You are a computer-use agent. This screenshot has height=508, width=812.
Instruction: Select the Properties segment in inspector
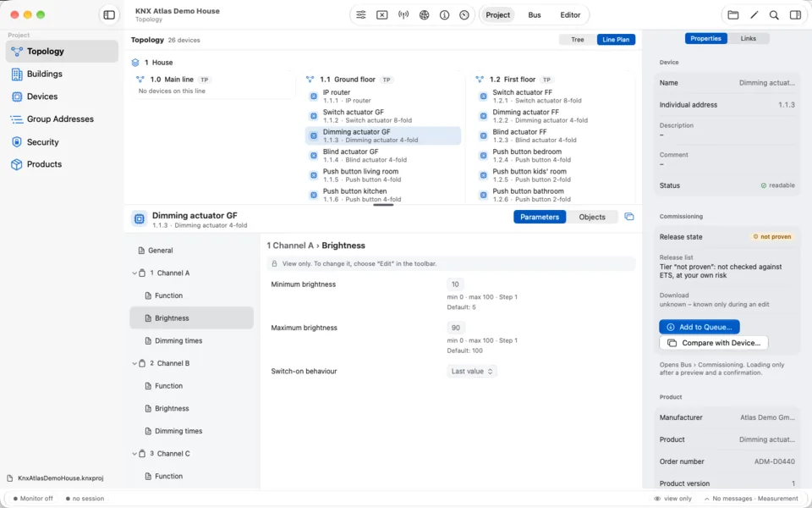coord(705,38)
